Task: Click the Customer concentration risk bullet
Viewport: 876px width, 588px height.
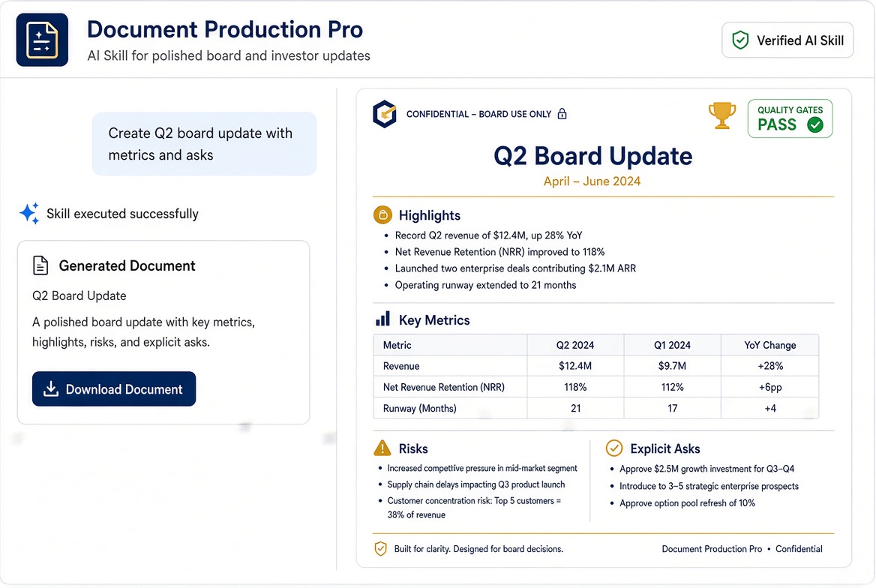Action: pos(474,508)
